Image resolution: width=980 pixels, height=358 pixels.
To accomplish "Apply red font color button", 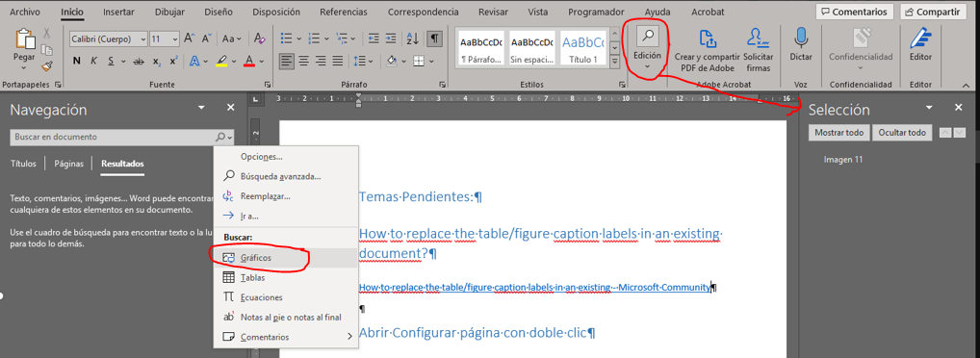I will (x=249, y=61).
